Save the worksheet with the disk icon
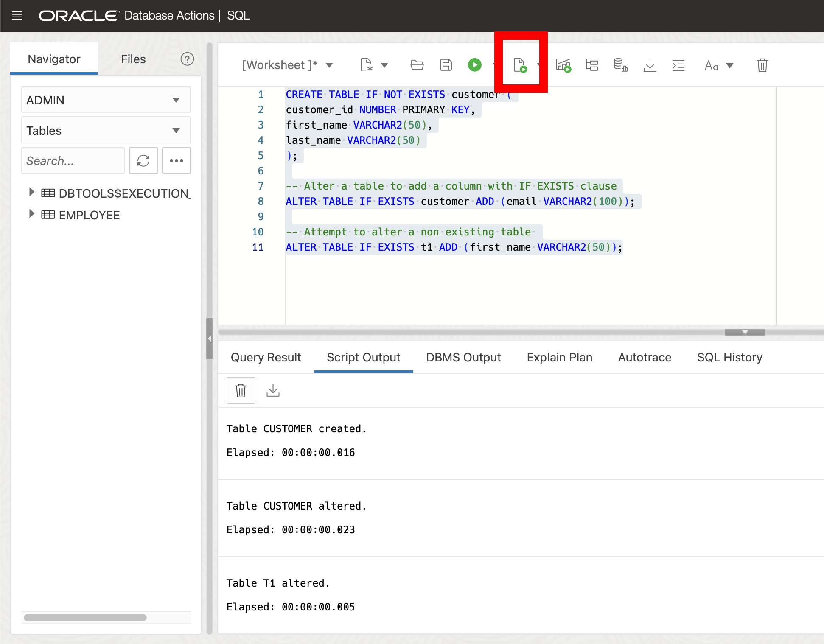Screen dimensions: 824x644 click(x=446, y=65)
